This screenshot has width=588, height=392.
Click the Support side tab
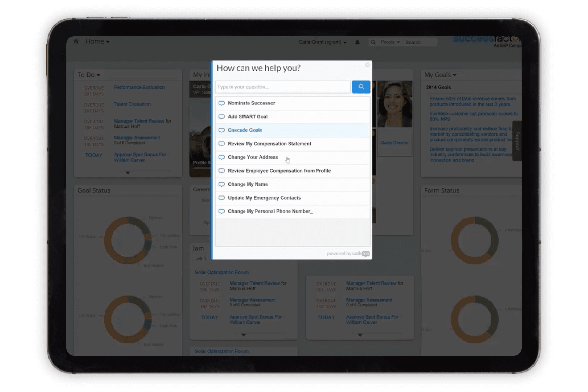[x=517, y=141]
